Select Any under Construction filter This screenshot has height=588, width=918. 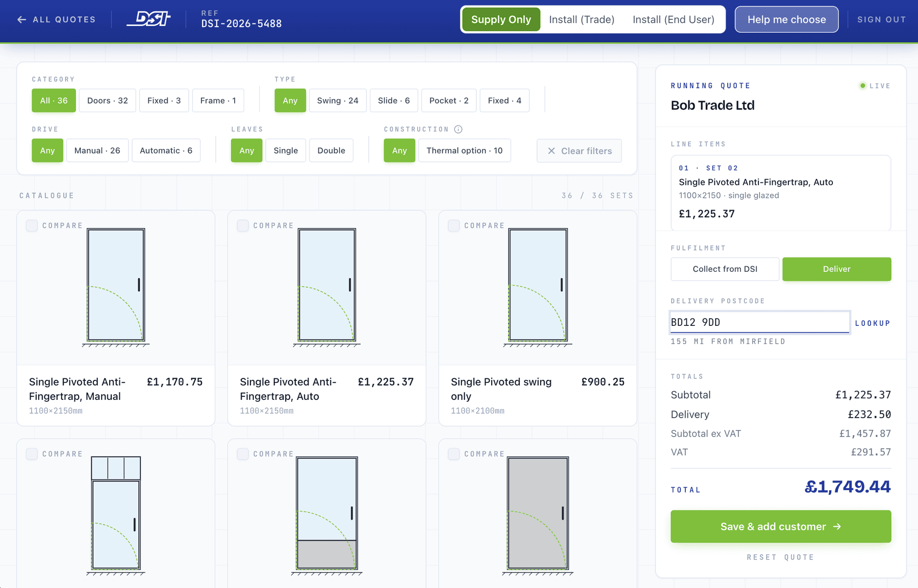tap(399, 150)
